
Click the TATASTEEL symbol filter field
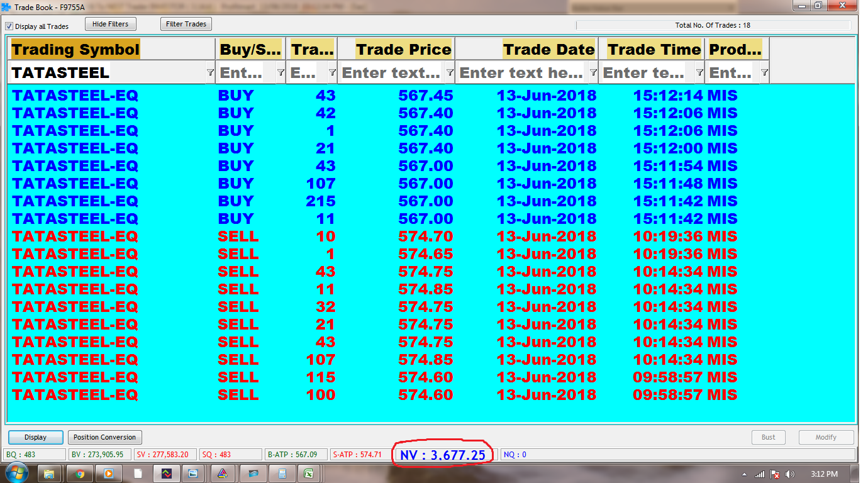point(108,73)
